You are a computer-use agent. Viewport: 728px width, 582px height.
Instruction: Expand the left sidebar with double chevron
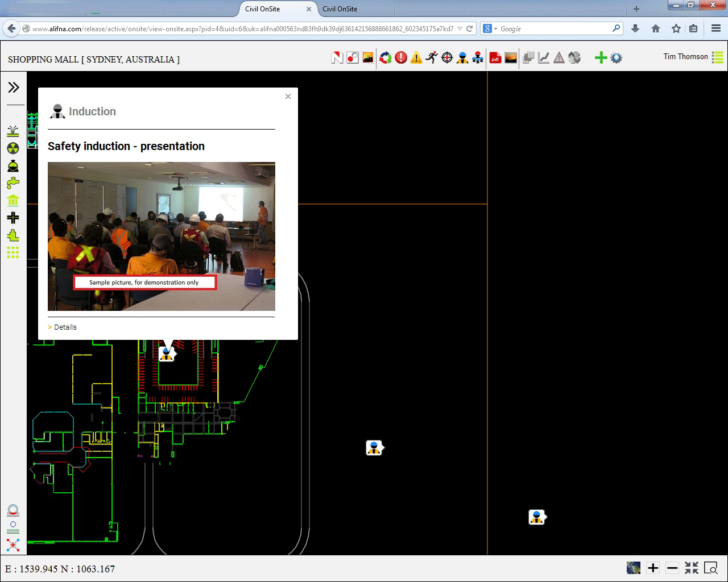[14, 87]
